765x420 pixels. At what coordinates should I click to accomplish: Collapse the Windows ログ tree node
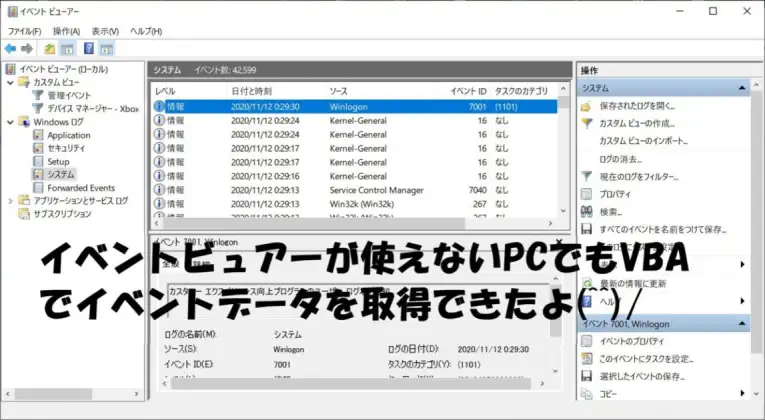click(x=9, y=122)
